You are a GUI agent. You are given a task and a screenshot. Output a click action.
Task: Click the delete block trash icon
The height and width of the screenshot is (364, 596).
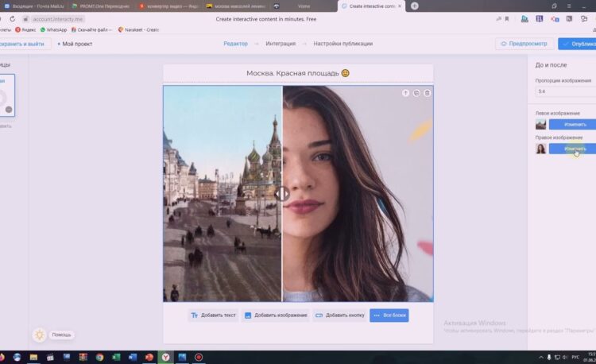427,93
